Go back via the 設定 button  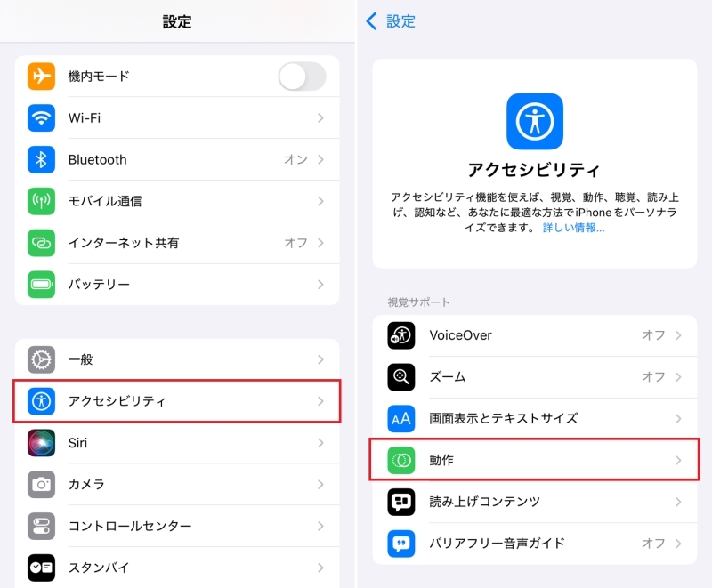coord(391,21)
